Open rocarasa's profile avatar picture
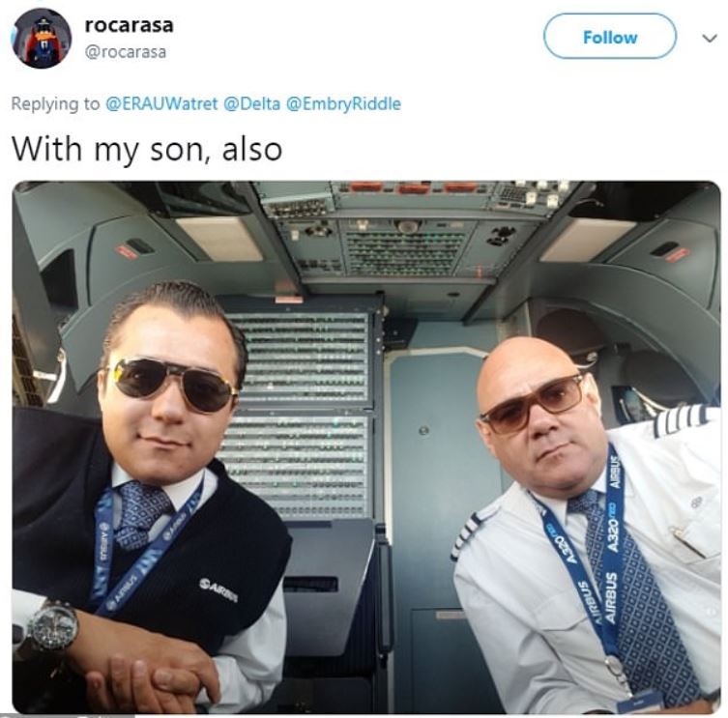Screen dimensions: 728x718 point(41,38)
